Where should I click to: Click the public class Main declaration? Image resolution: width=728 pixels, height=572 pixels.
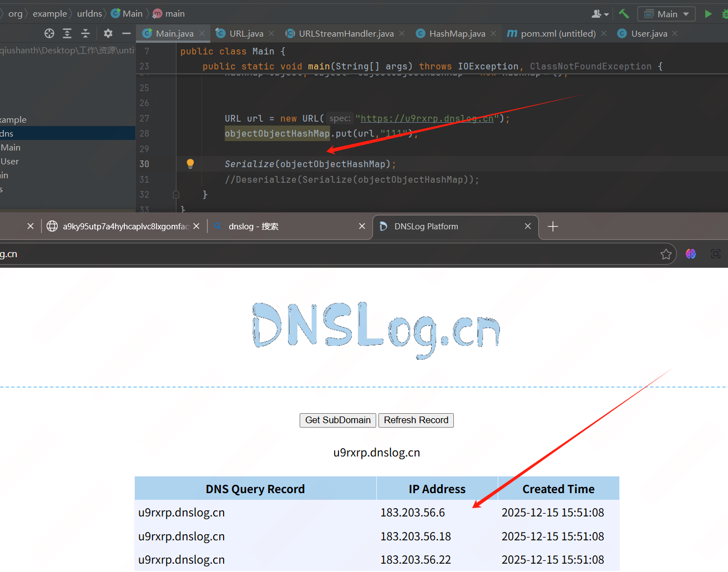(233, 52)
